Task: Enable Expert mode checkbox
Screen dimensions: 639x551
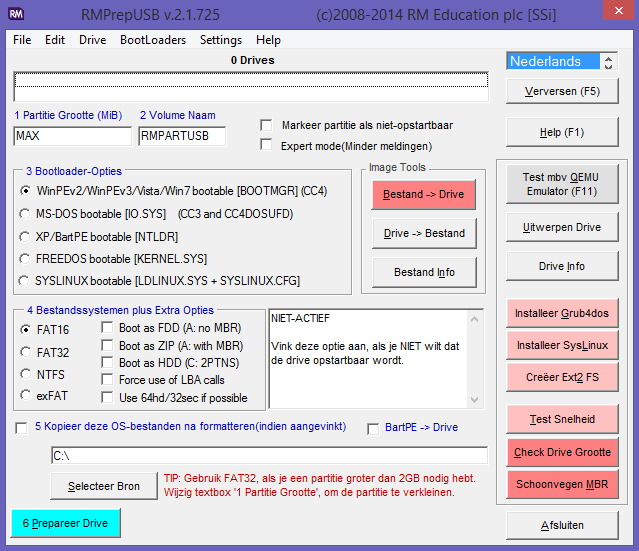Action: coord(266,145)
